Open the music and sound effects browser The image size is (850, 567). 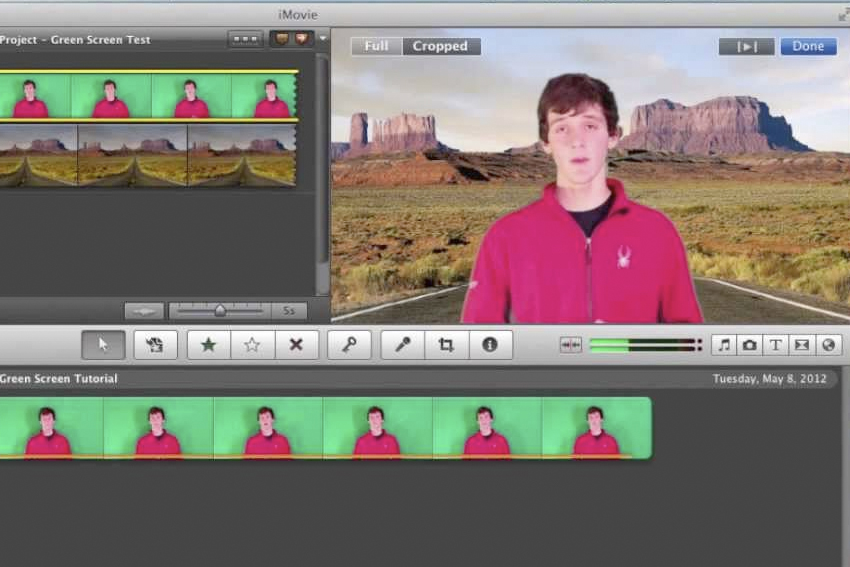tap(724, 345)
